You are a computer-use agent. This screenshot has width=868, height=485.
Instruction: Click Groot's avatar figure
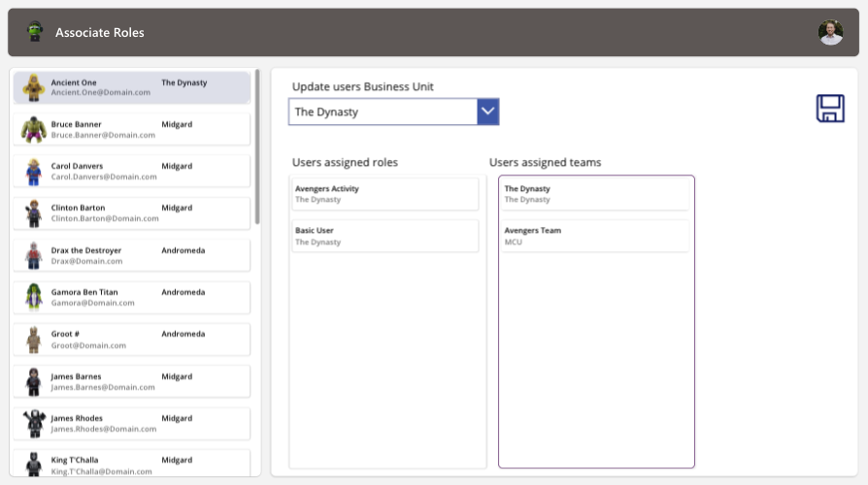point(34,339)
